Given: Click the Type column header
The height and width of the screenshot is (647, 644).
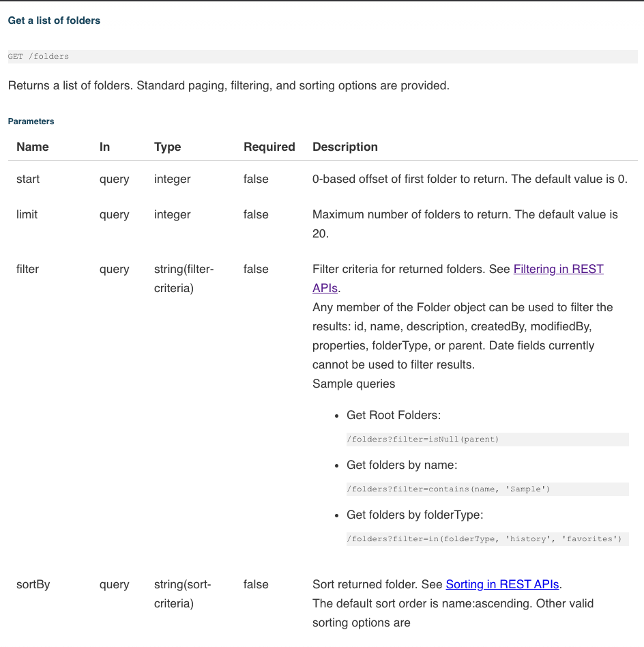Looking at the screenshot, I should point(168,147).
